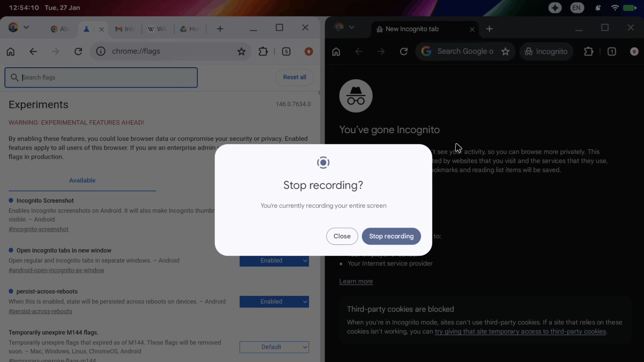Change the persist-across-reboots Enabled dropdown

click(x=274, y=301)
